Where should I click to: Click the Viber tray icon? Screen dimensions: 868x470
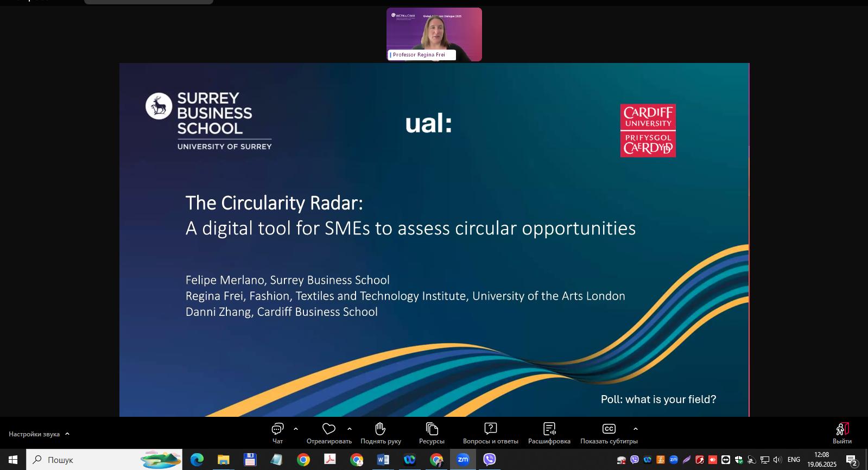coord(635,460)
